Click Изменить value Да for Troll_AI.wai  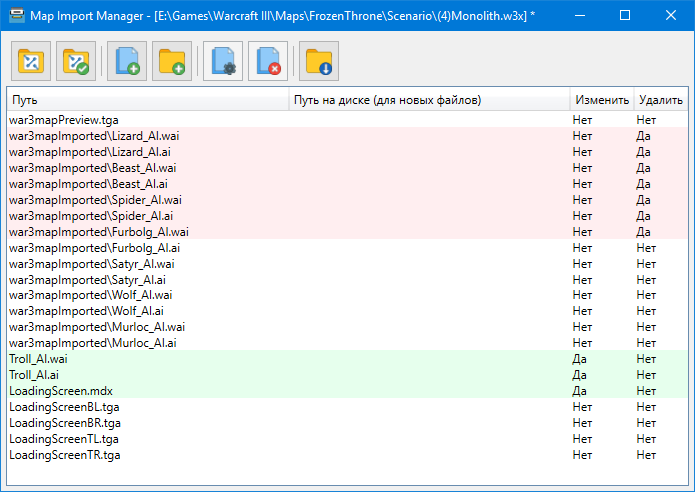[579, 359]
